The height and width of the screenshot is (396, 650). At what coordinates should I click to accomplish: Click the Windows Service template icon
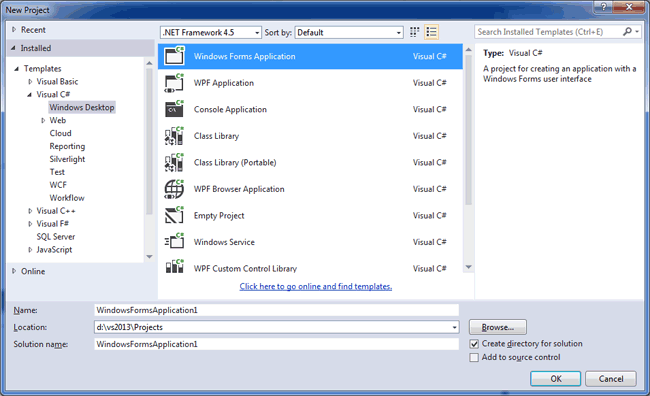[x=174, y=242]
